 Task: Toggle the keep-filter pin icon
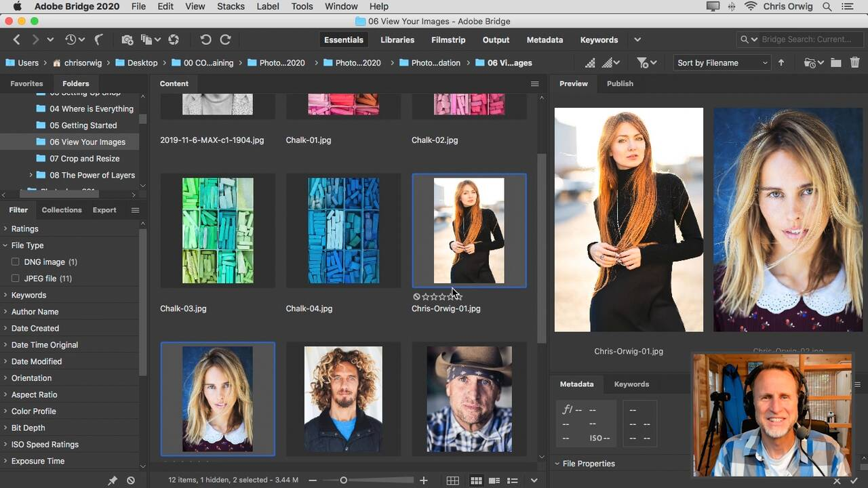(x=113, y=481)
